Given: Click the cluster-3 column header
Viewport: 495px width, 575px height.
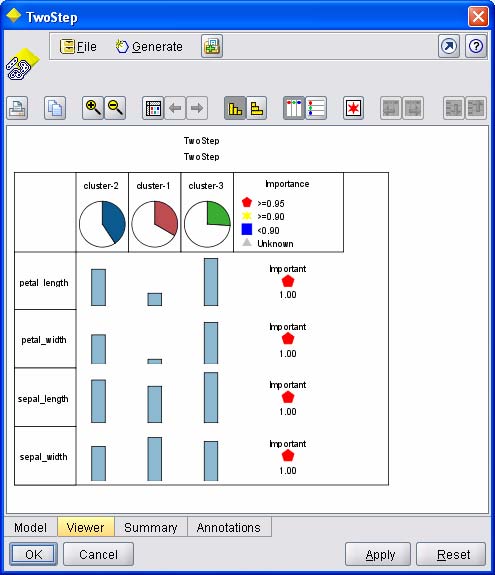Looking at the screenshot, I should [206, 186].
